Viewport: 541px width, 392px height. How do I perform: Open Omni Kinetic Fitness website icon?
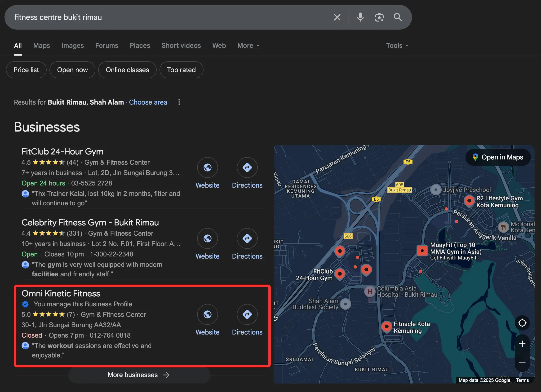[207, 314]
